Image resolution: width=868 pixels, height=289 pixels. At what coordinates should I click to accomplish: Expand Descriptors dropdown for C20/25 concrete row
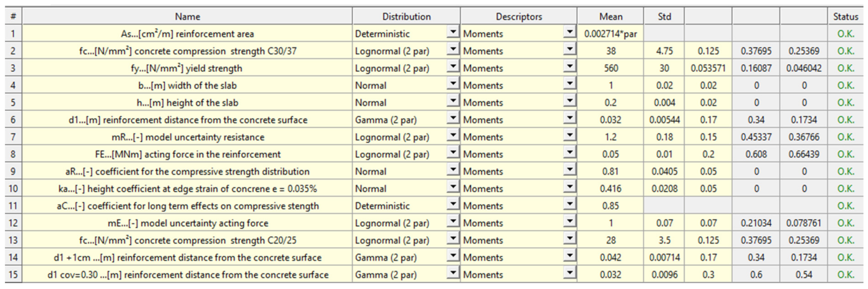[569, 239]
